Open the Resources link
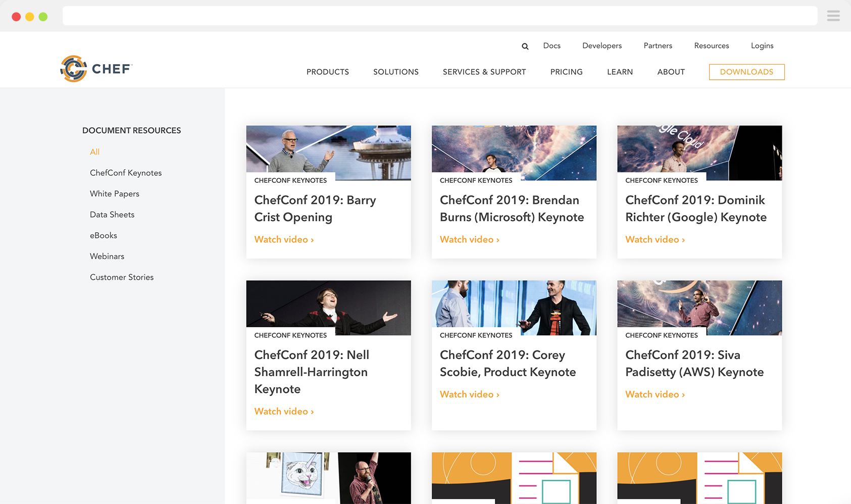The width and height of the screenshot is (851, 504). (711, 45)
